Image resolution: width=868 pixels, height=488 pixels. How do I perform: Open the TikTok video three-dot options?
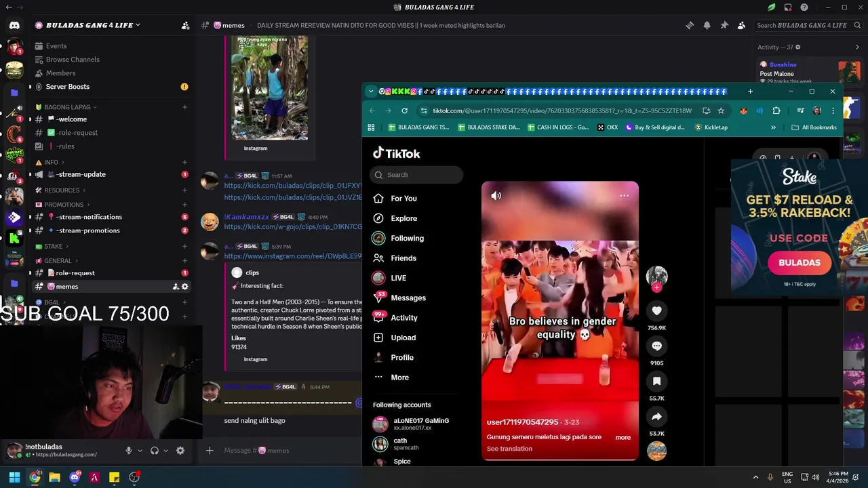(x=624, y=196)
